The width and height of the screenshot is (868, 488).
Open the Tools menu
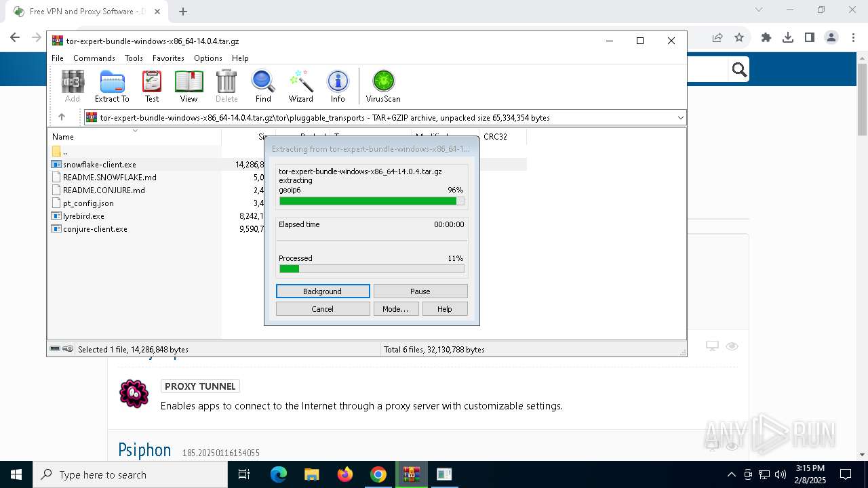(x=134, y=58)
